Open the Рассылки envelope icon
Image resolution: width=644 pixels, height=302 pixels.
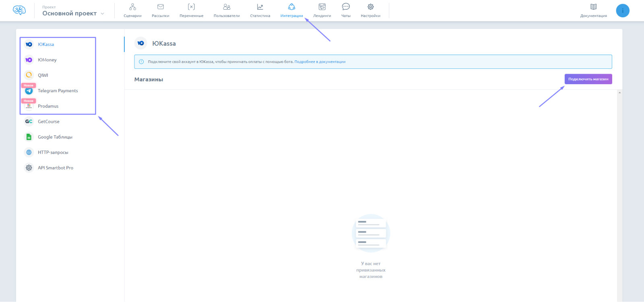tap(161, 7)
